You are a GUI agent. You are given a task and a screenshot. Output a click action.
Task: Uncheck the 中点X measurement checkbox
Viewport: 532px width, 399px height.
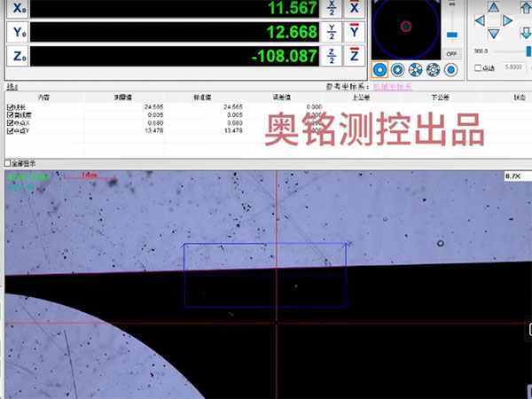pos(10,122)
